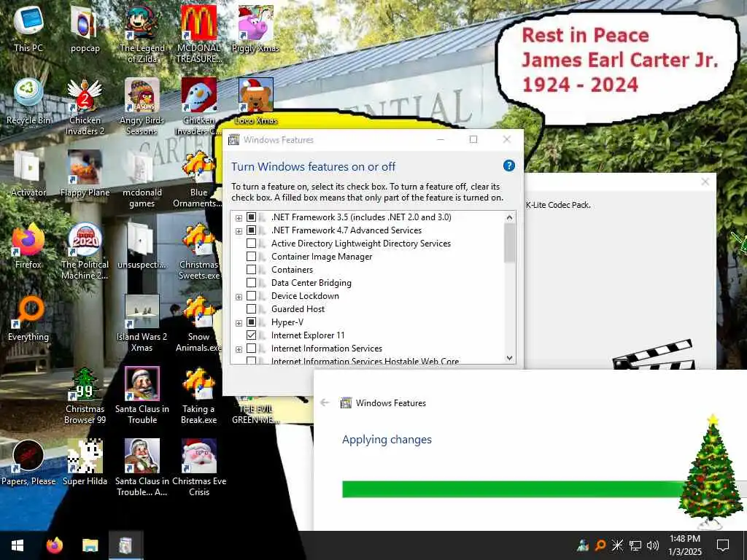Toggle .NET Framework 4.7 Advanced Services checkbox

251,230
